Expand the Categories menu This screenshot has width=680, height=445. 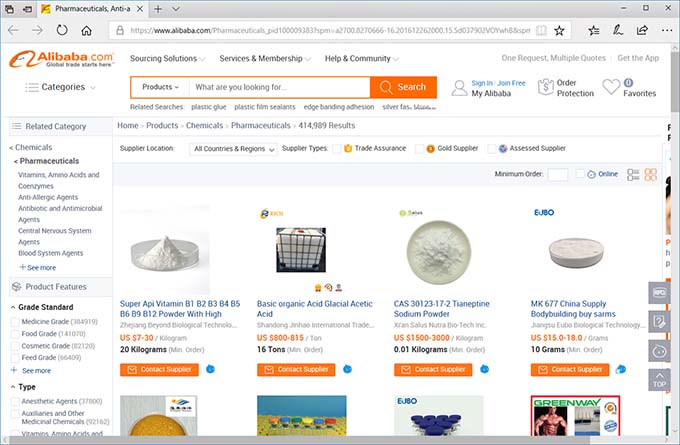pos(62,87)
